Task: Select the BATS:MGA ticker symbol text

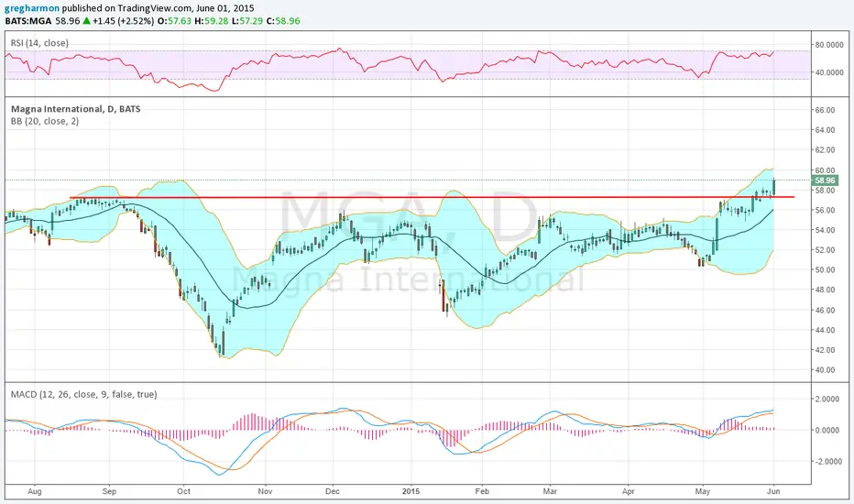Action: click(28, 21)
